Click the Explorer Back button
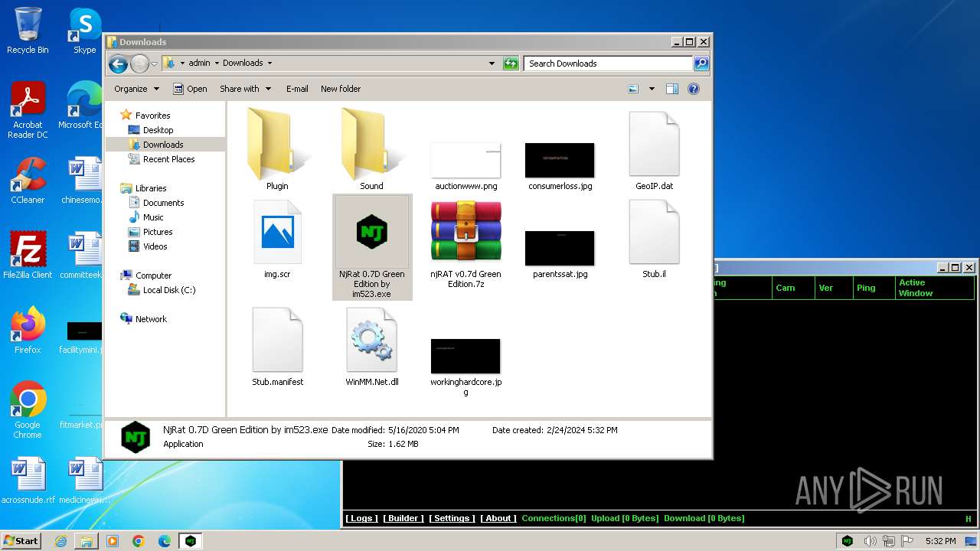Viewport: 980px width, 551px height. click(118, 64)
